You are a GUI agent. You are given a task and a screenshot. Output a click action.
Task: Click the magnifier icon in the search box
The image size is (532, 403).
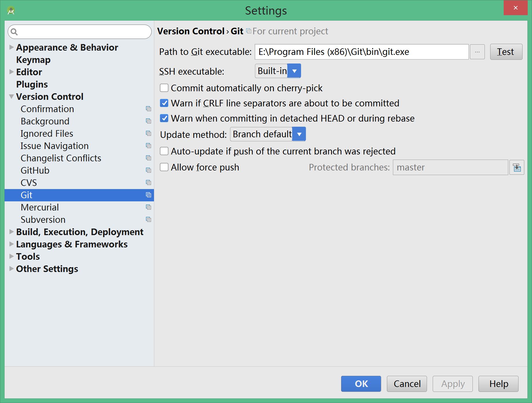(x=14, y=32)
